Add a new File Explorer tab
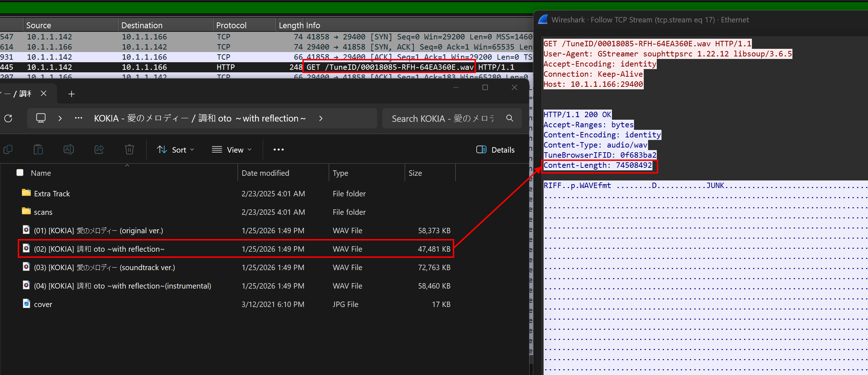 pyautogui.click(x=72, y=94)
